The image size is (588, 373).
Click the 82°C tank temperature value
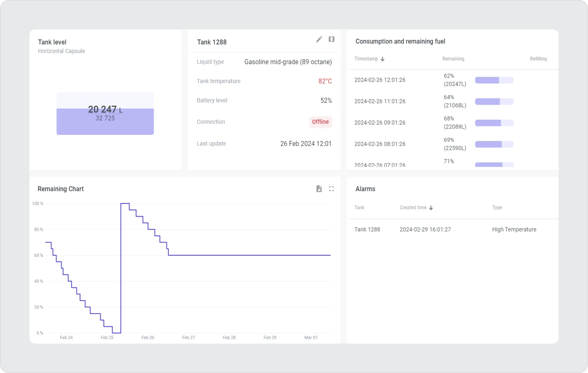[x=325, y=81]
